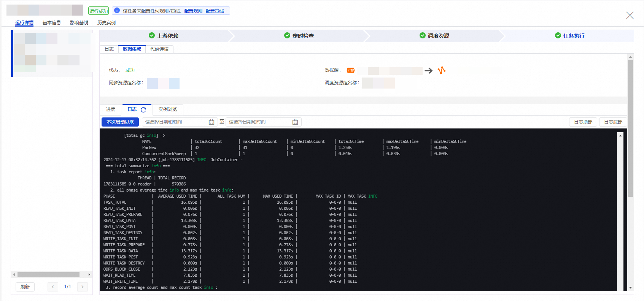Open the 实例浏览 tab

(x=168, y=109)
